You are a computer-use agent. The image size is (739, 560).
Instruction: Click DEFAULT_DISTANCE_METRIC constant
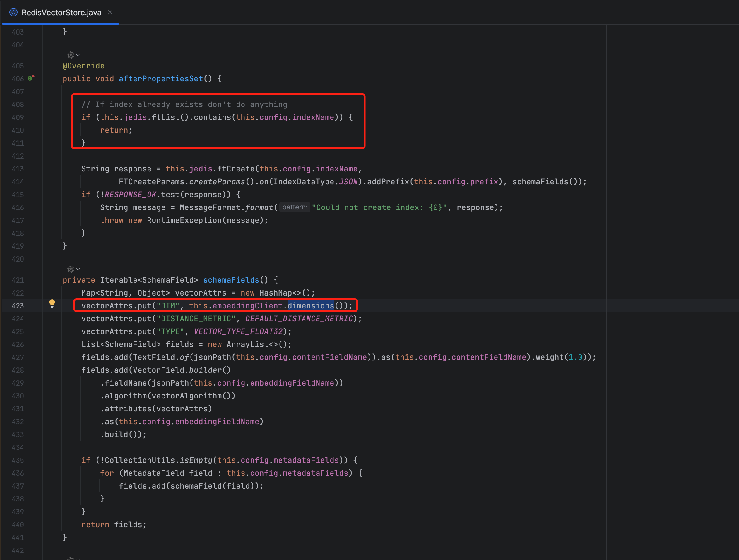point(299,319)
